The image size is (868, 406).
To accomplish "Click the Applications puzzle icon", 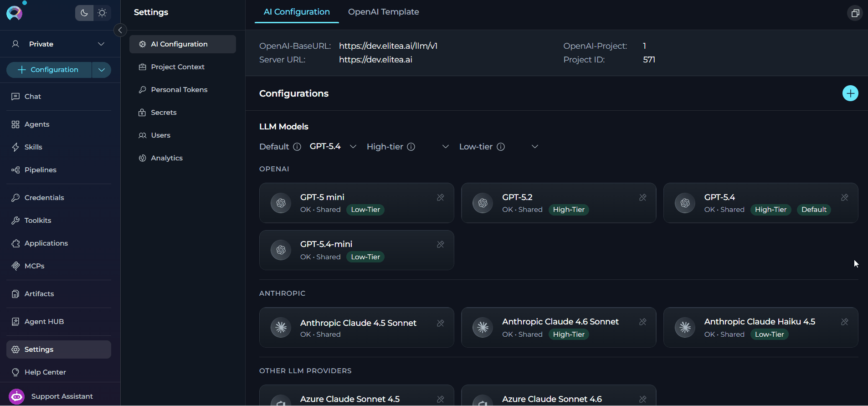I will (x=15, y=243).
